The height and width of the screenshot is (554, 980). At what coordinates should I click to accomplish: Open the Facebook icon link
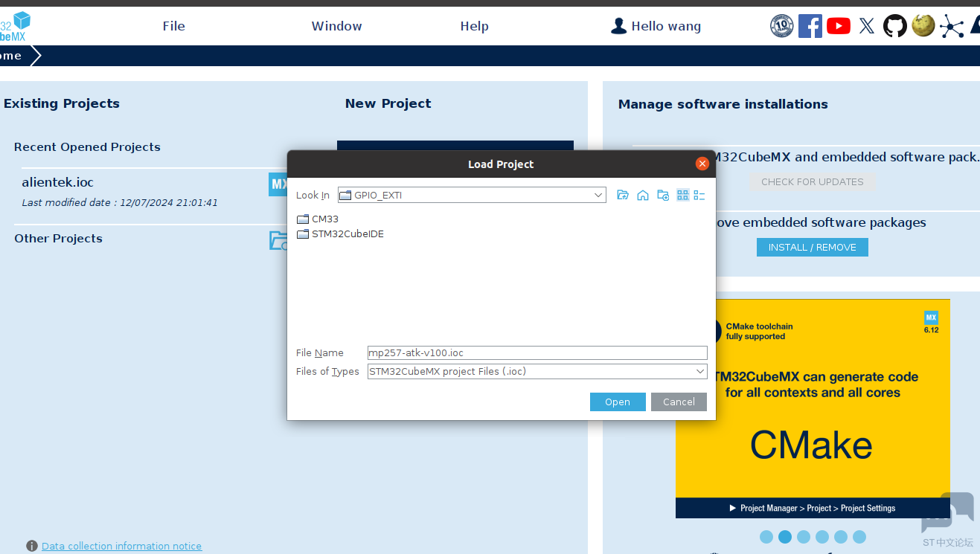[810, 26]
